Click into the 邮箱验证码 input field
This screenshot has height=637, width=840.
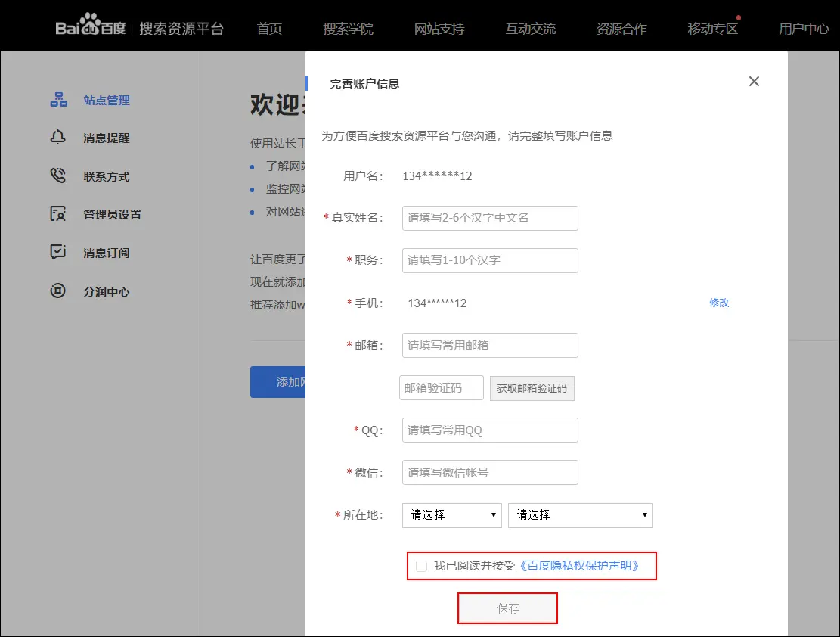[441, 388]
